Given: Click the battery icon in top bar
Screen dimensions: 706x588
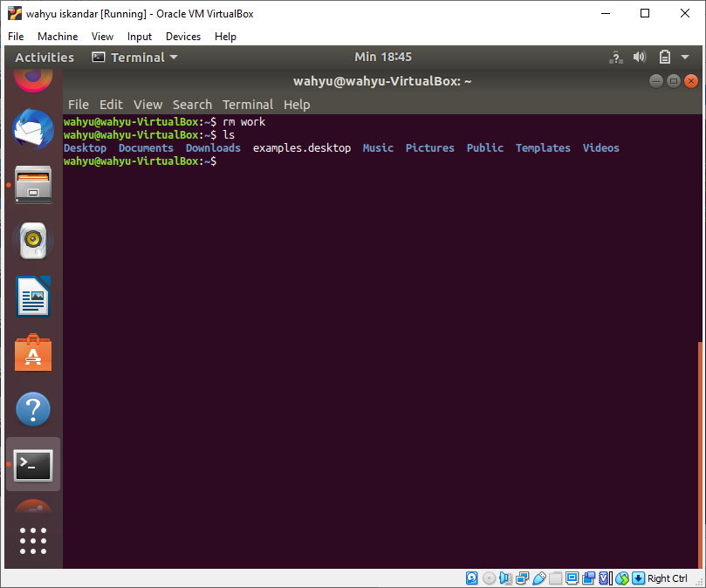Looking at the screenshot, I should click(x=665, y=58).
